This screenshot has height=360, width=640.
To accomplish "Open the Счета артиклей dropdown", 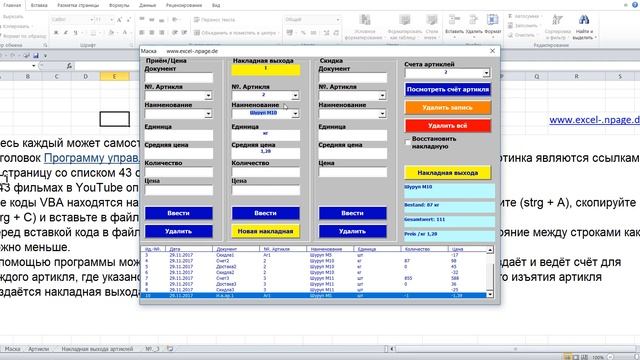I will pyautogui.click(x=486, y=73).
